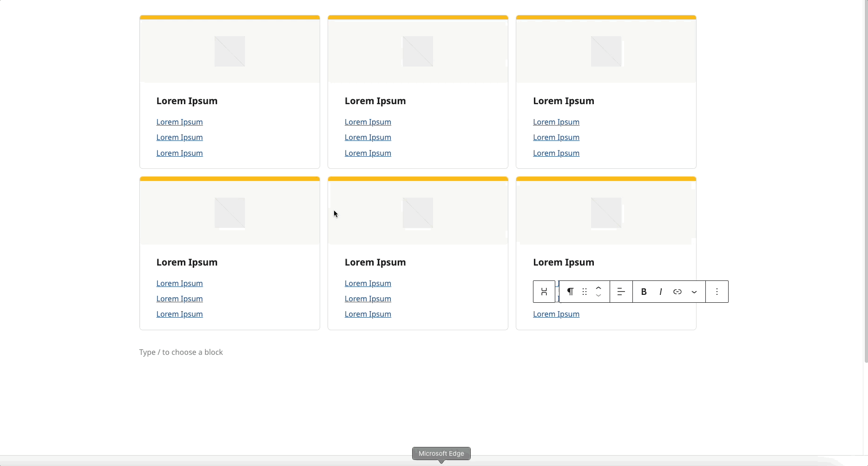Open block options three-dot menu
This screenshot has height=466, width=868.
[x=717, y=292]
